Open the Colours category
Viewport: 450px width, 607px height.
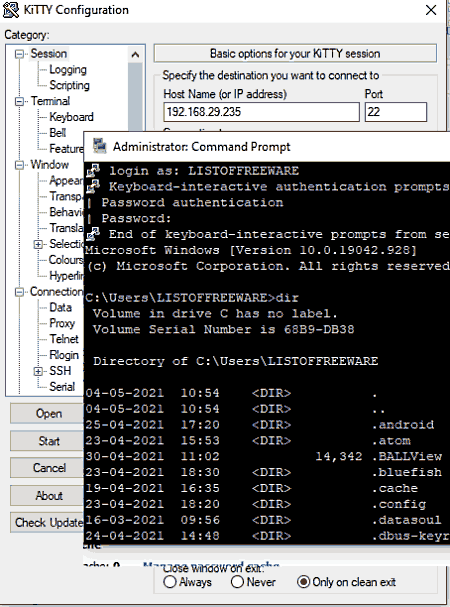pos(66,260)
